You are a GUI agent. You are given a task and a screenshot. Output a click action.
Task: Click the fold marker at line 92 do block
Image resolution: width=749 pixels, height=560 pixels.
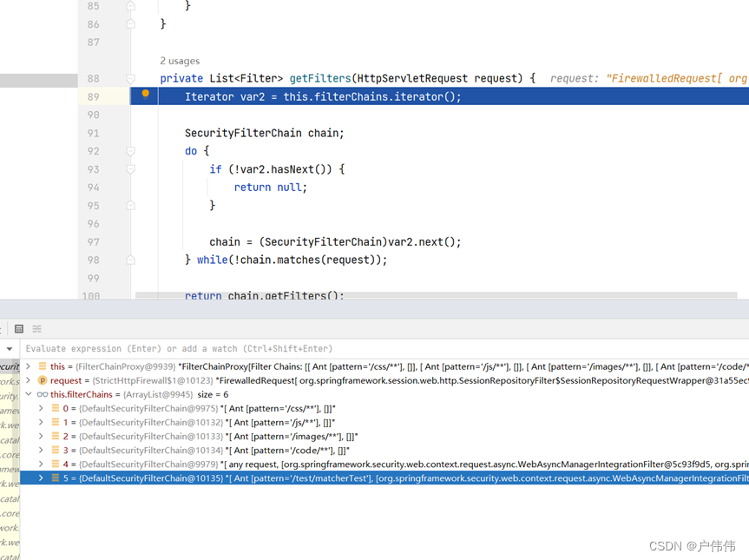pyautogui.click(x=130, y=151)
